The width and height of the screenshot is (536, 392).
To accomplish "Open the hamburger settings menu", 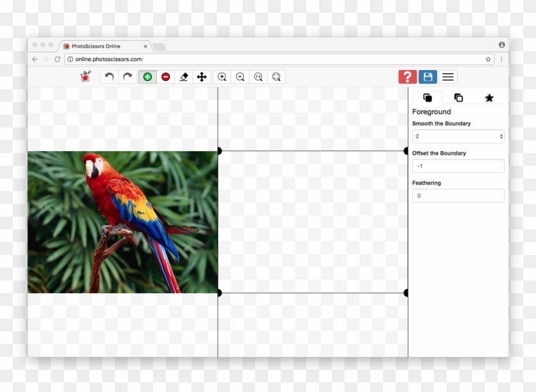I will tap(447, 76).
